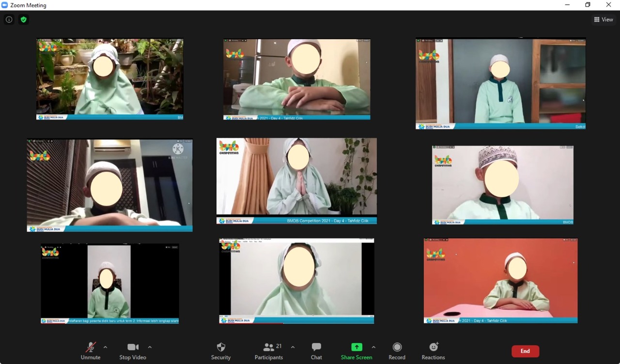Stop the video camera
Screen dimensions: 620x364
pyautogui.click(x=133, y=351)
